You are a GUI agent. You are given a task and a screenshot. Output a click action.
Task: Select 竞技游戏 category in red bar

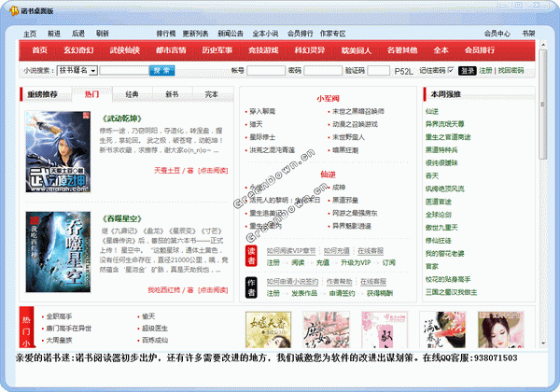[263, 50]
